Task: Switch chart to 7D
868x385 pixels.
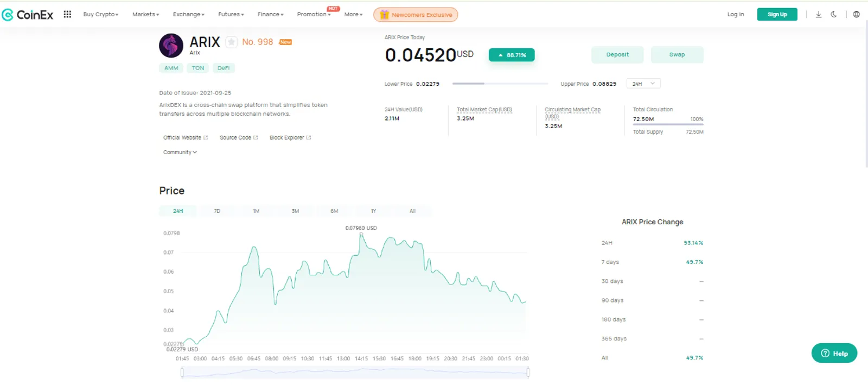Action: [x=217, y=211]
